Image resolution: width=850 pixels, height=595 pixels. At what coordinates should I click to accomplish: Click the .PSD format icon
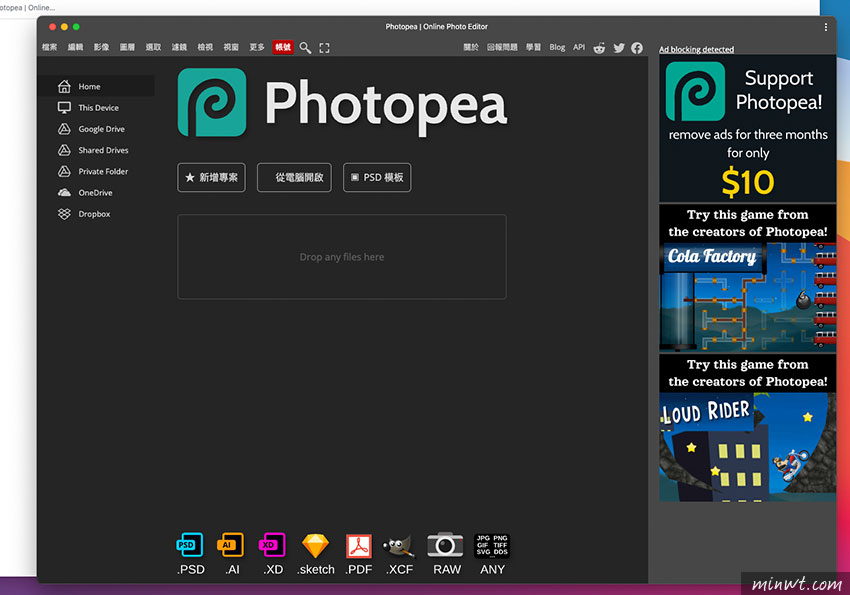click(190, 545)
